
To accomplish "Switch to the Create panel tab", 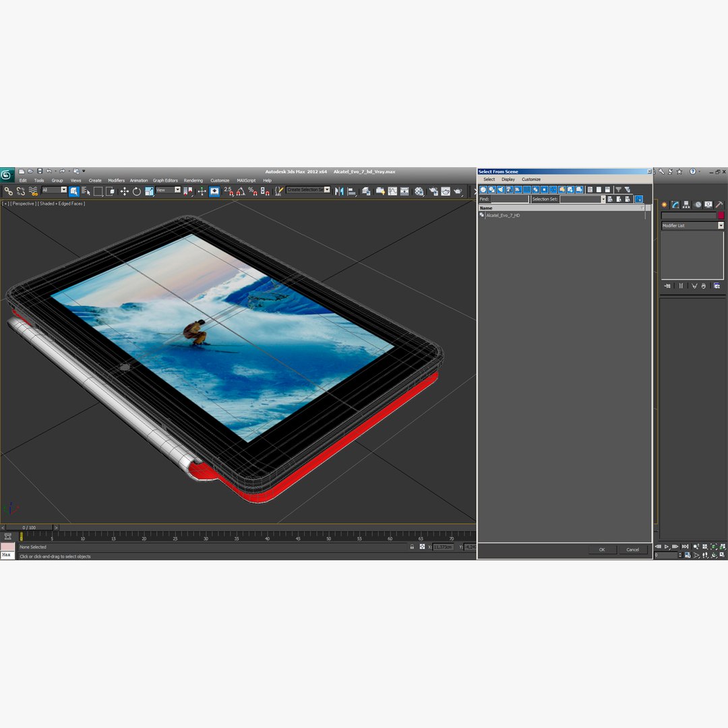I will (665, 205).
